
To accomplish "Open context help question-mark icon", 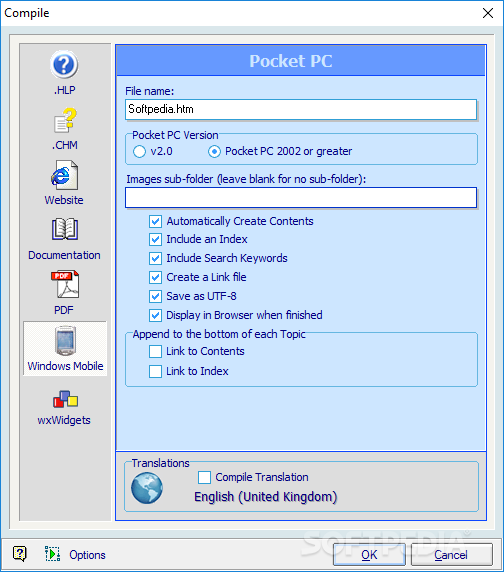I will click(20, 554).
